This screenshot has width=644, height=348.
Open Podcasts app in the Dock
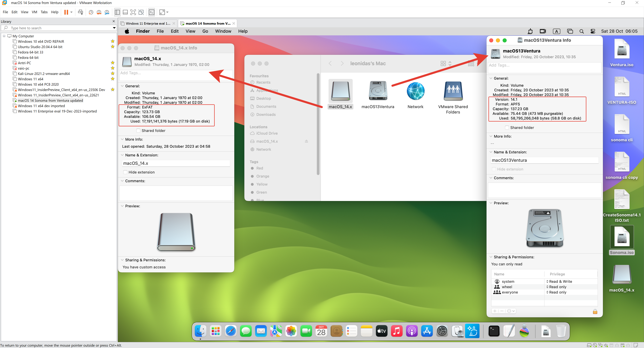(x=412, y=331)
